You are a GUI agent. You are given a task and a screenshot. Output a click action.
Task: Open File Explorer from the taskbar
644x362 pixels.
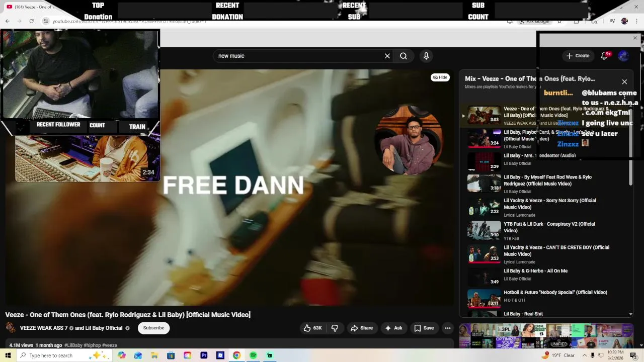154,355
